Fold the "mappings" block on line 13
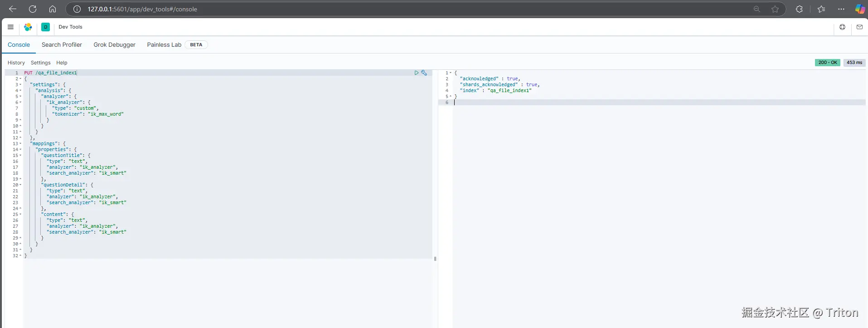Viewport: 868px width, 328px height. coord(20,144)
